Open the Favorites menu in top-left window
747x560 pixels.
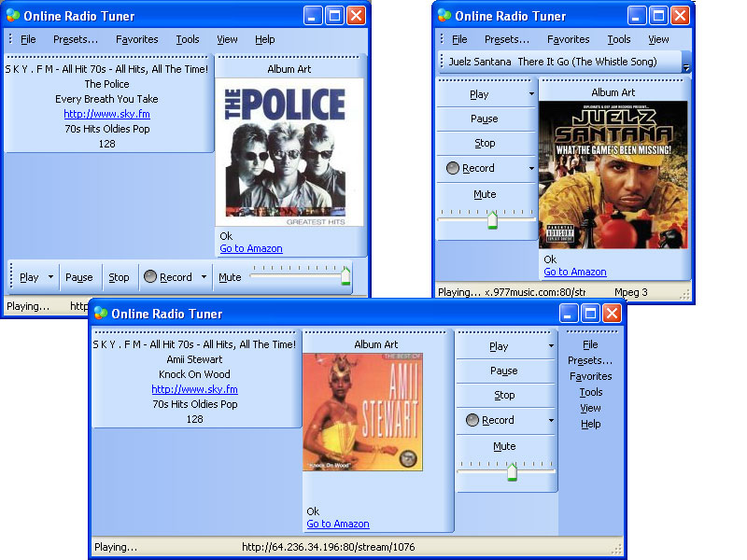point(136,39)
